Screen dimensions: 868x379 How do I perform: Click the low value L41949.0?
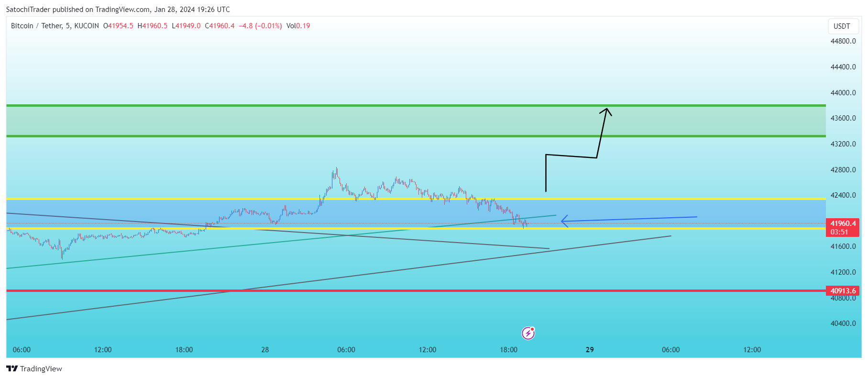[186, 26]
